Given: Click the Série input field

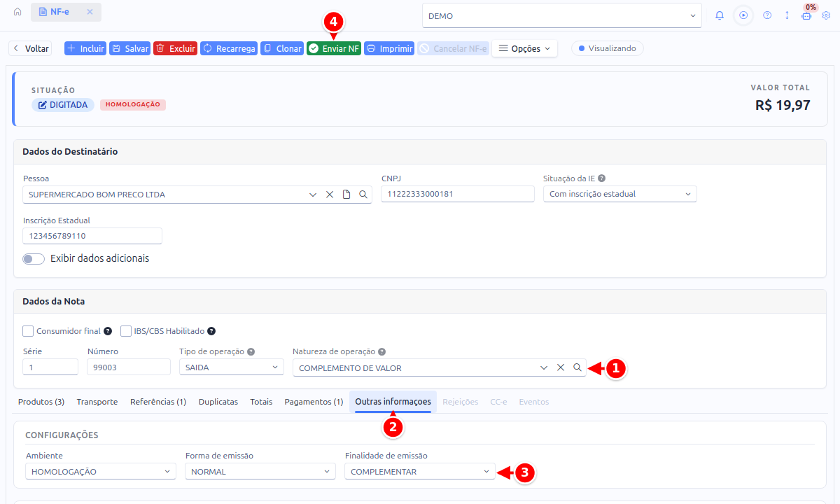Looking at the screenshot, I should coord(50,367).
